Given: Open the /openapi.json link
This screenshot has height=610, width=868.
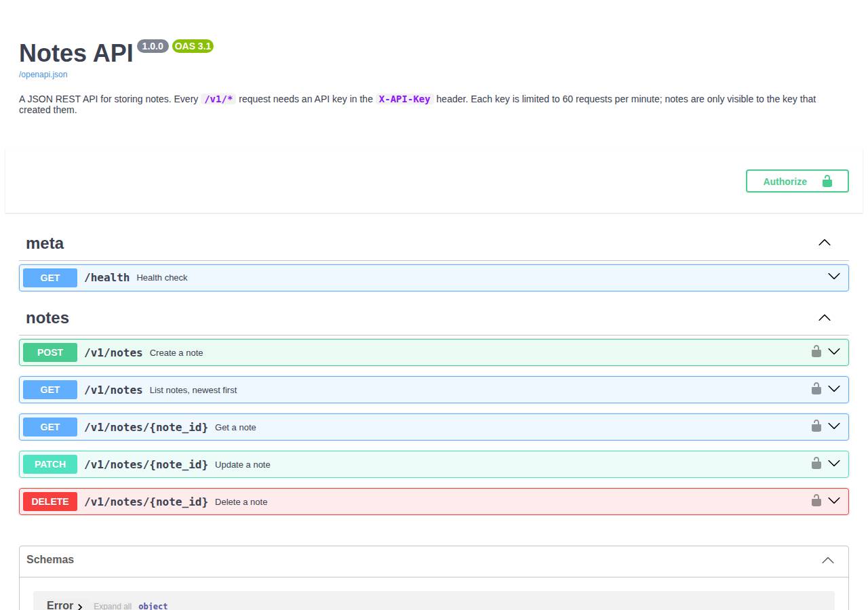Looking at the screenshot, I should (x=43, y=75).
